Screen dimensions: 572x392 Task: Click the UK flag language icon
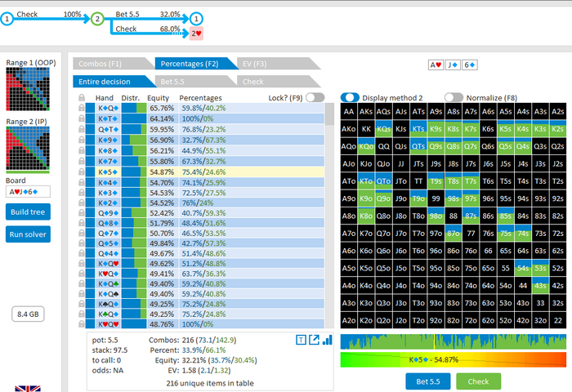(x=28, y=389)
